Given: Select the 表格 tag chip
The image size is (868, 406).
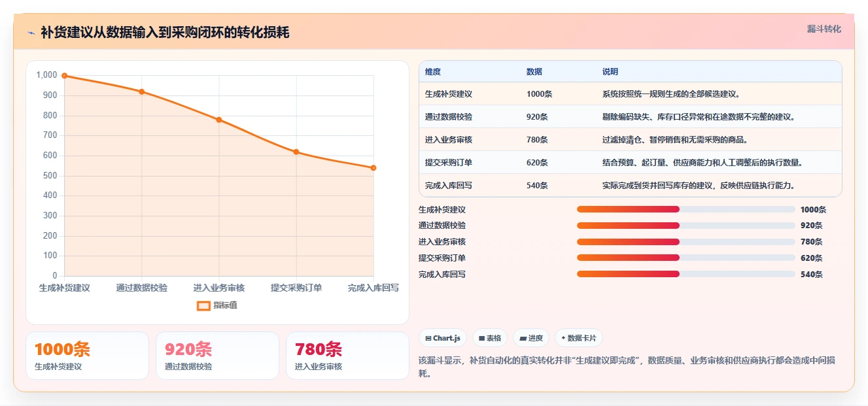Looking at the screenshot, I should 490,338.
